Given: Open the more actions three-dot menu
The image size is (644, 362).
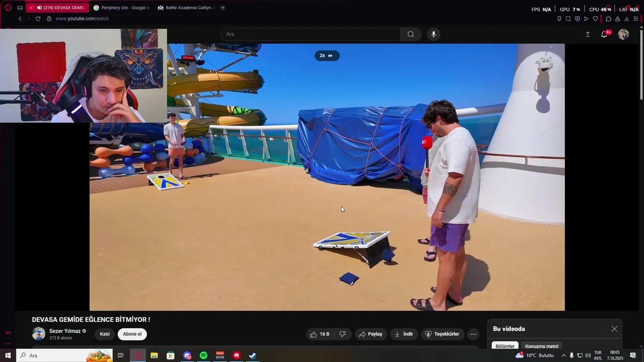Looking at the screenshot, I should click(x=473, y=334).
